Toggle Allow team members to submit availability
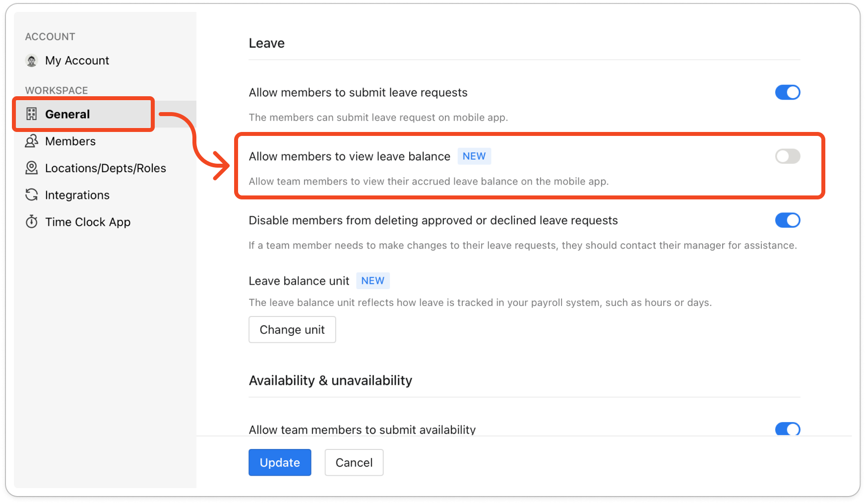Viewport: 866px width, 504px height. point(788,429)
